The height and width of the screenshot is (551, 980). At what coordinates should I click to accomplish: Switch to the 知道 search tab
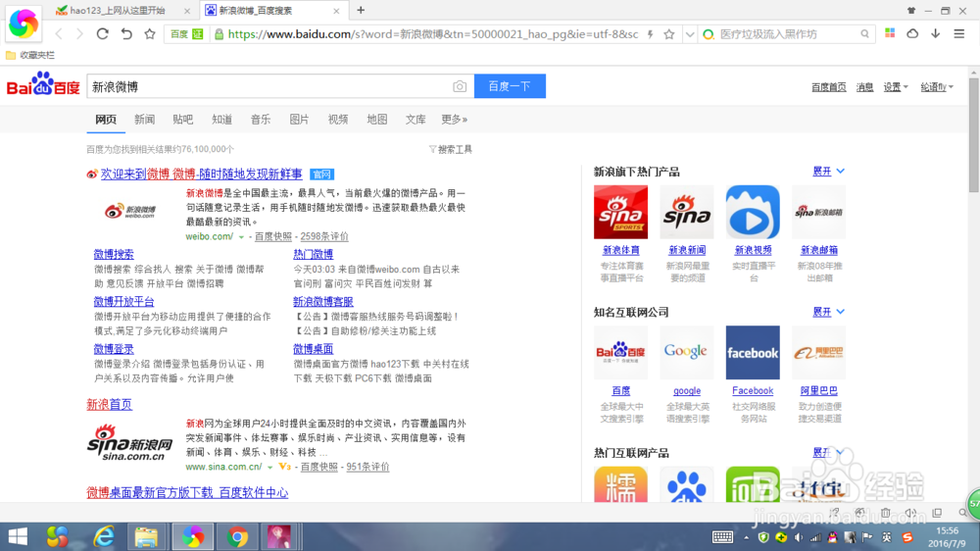pyautogui.click(x=221, y=120)
